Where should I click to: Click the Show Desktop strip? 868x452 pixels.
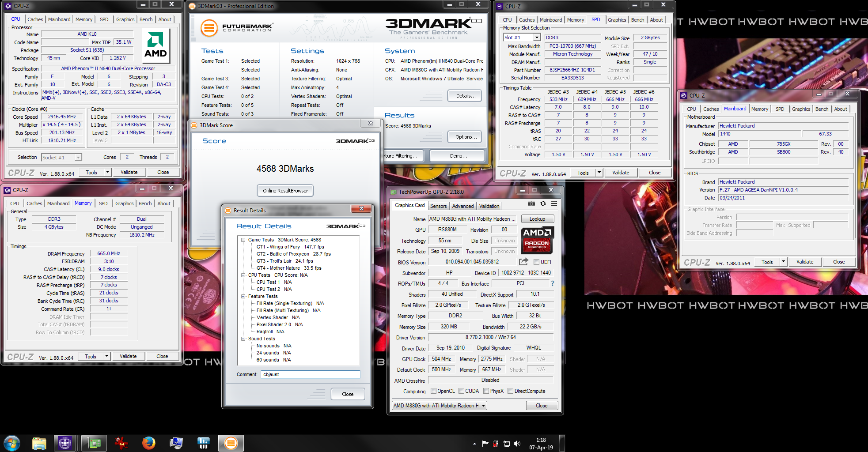point(562,443)
